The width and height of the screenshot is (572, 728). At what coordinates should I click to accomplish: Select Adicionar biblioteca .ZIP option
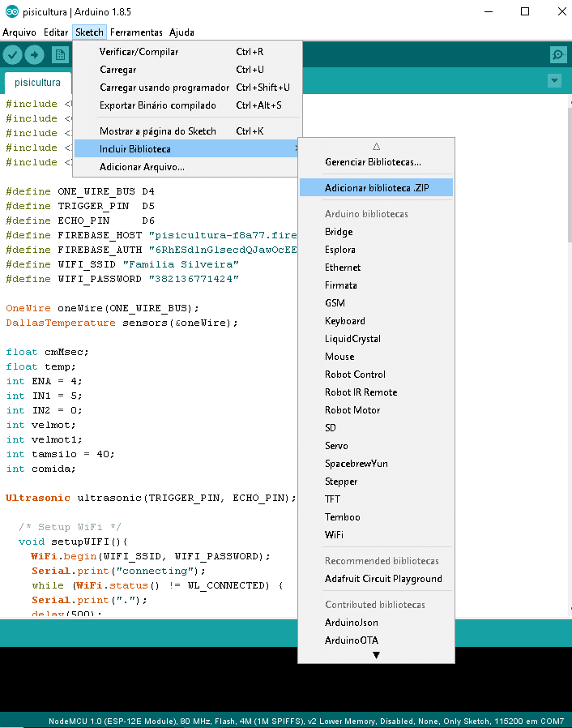[376, 188]
